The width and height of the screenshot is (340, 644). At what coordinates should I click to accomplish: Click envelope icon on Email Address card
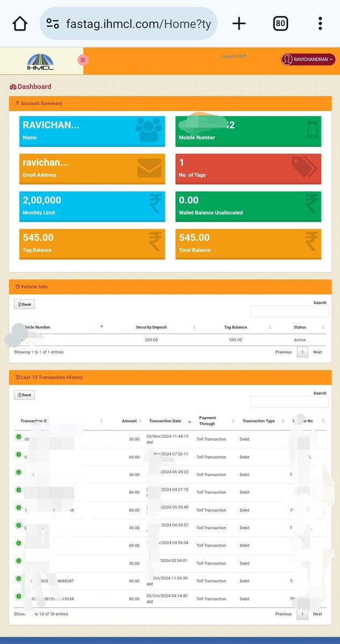[x=149, y=168]
